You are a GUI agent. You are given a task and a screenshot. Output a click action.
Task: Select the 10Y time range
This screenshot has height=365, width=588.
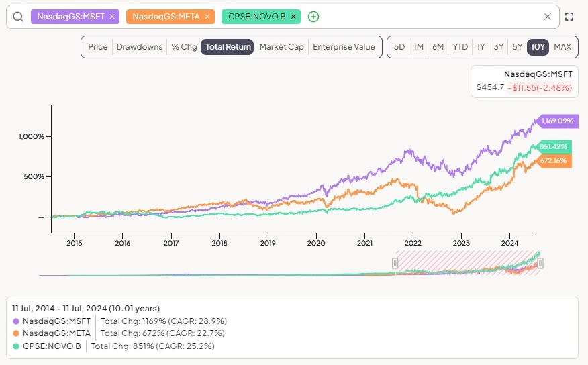pos(538,47)
